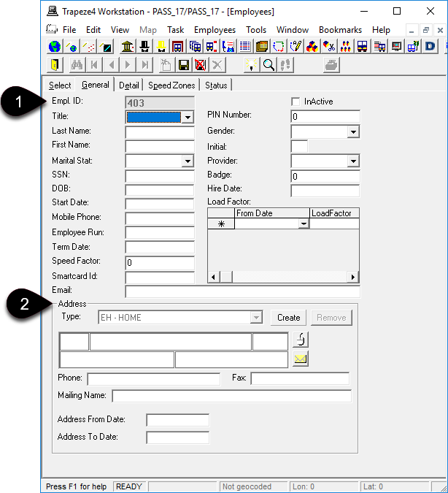The width and height of the screenshot is (448, 493).
Task: Open the Marital Stat dropdown
Action: tap(188, 161)
